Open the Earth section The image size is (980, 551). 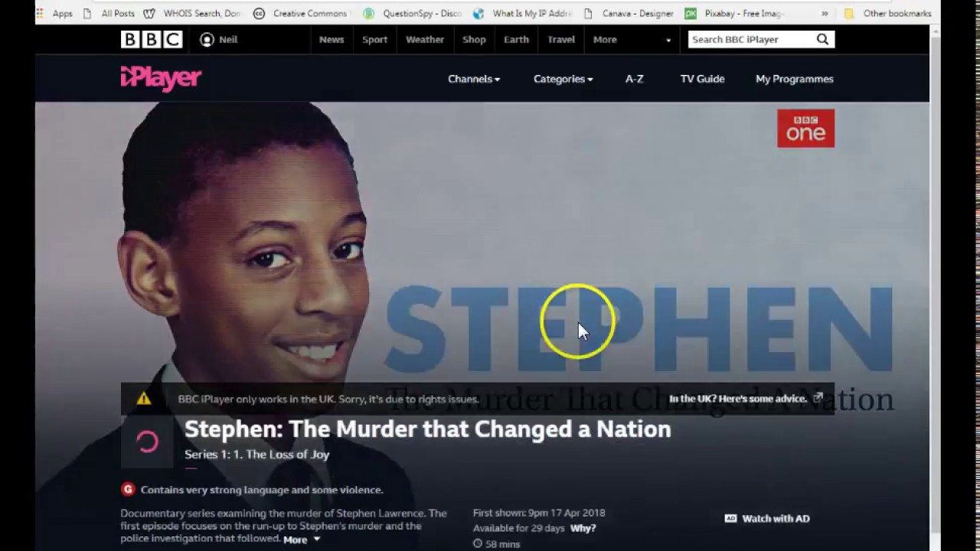point(516,39)
